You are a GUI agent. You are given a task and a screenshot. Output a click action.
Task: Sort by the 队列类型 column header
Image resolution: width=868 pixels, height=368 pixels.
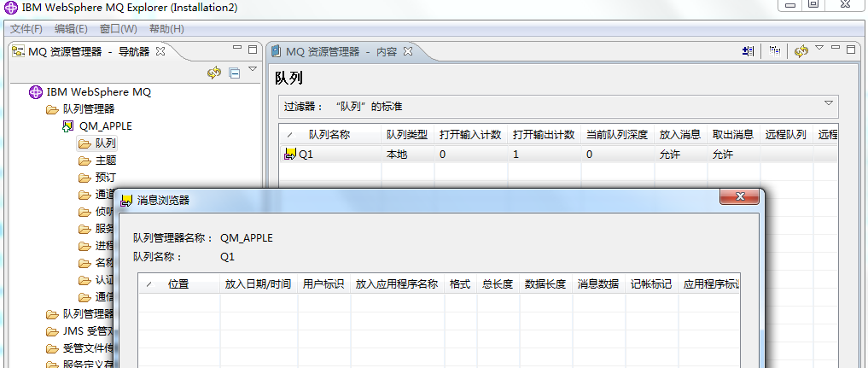(407, 134)
